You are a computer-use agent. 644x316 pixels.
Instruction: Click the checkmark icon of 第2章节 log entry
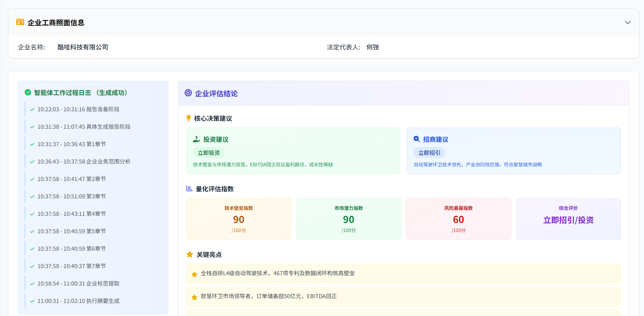(x=32, y=179)
